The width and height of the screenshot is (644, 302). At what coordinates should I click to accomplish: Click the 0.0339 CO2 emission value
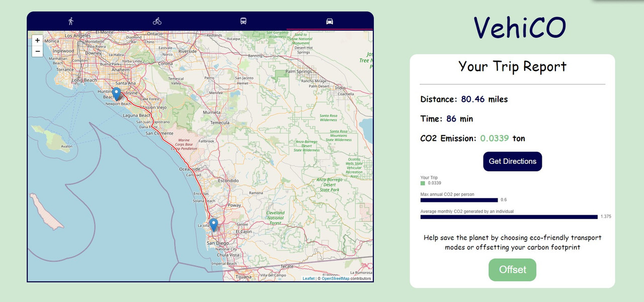coord(494,138)
